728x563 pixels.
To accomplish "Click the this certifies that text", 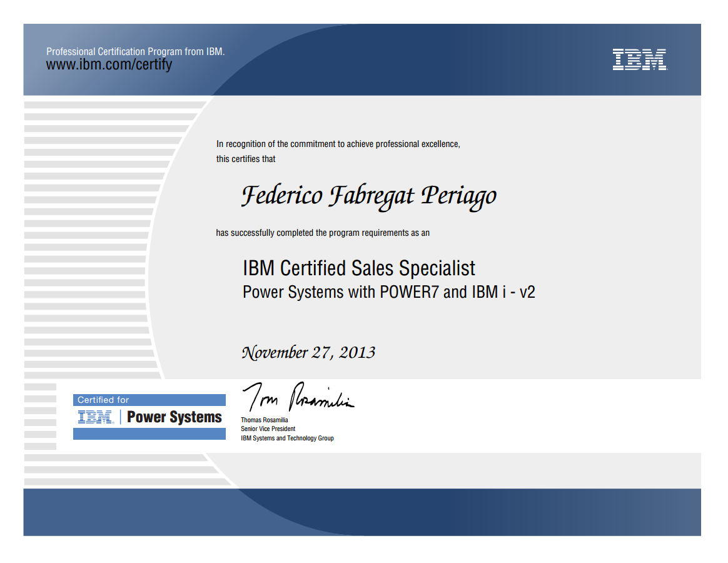I will 246,159.
